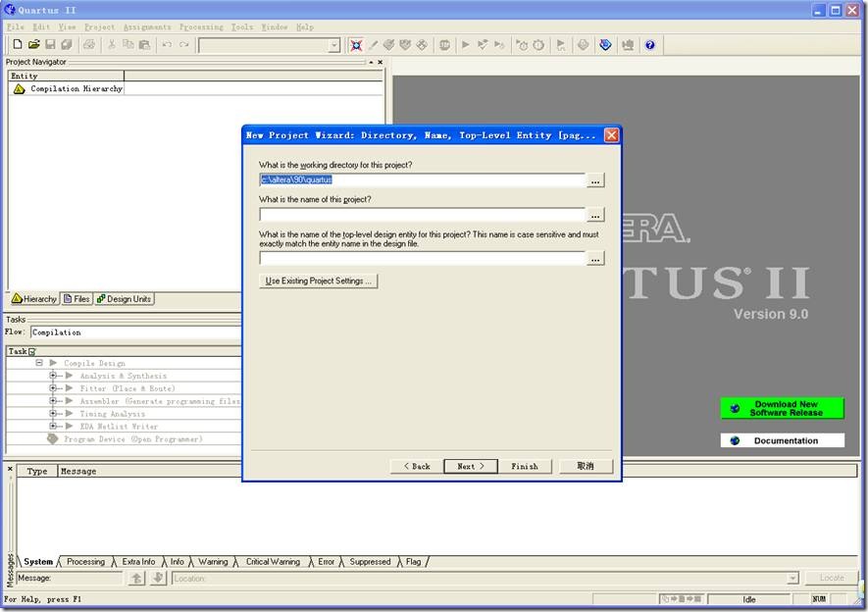Browse for the working directory with ... button
Image resolution: width=868 pixels, height=612 pixels.
click(595, 180)
